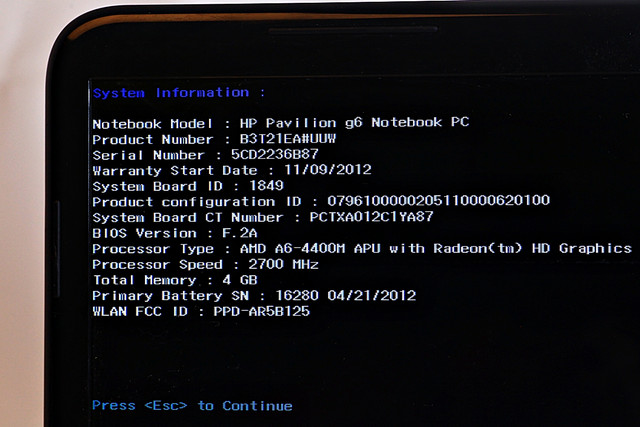Click the serial number '5CD2236B87'
This screenshot has width=640, height=427.
pos(275,154)
